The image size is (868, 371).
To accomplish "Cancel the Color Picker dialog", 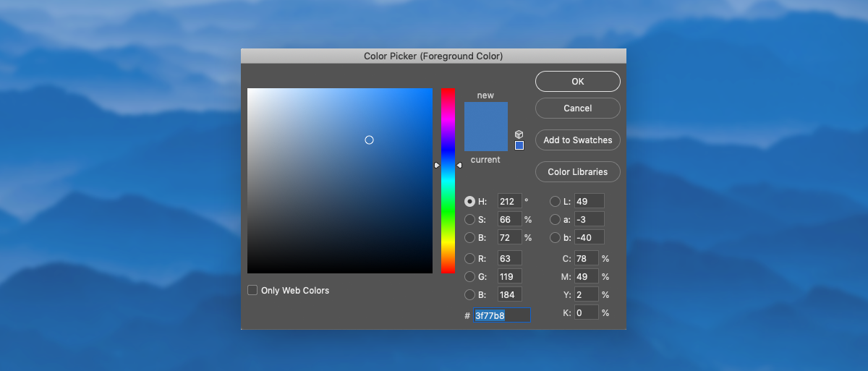I will coord(577,108).
